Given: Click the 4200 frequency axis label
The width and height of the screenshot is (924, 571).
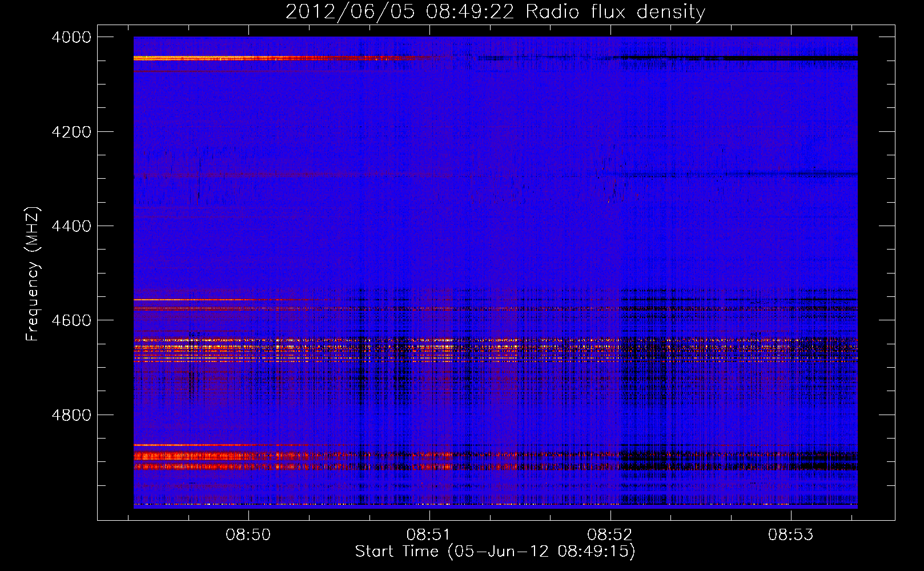Looking at the screenshot, I should (x=71, y=132).
